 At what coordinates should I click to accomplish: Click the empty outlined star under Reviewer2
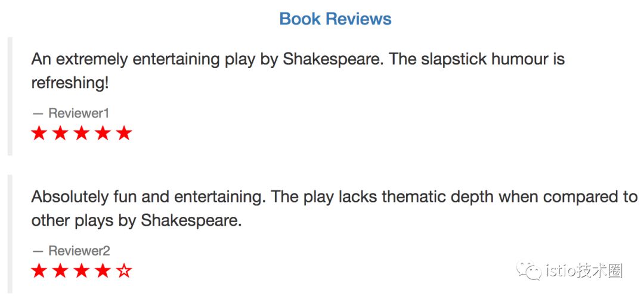(124, 272)
